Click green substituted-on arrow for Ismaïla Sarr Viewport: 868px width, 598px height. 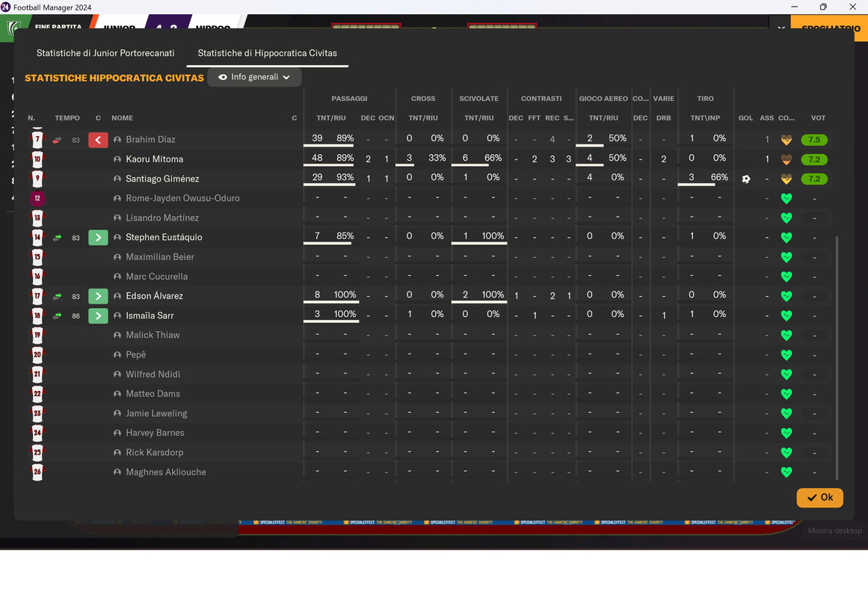coord(98,315)
